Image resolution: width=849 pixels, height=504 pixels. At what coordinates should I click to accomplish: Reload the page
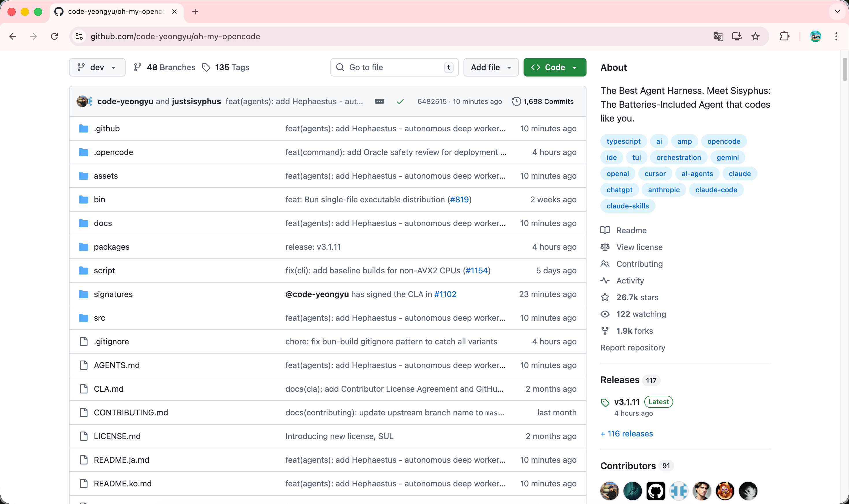tap(54, 36)
